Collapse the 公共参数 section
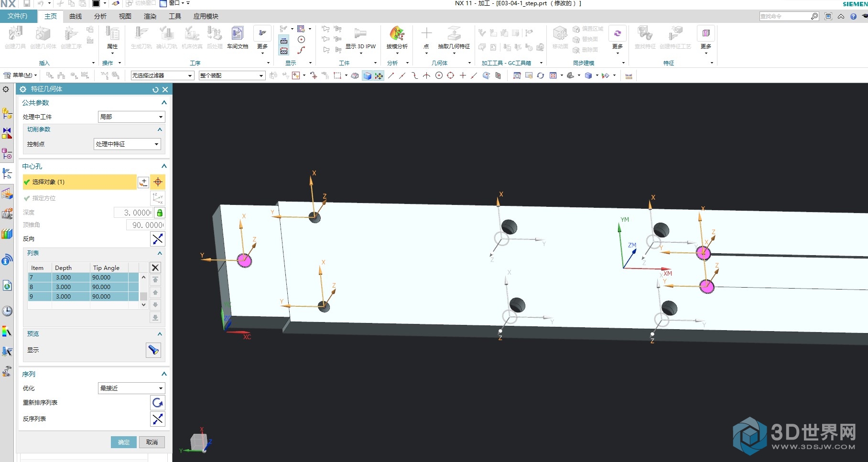This screenshot has height=462, width=868. (164, 103)
